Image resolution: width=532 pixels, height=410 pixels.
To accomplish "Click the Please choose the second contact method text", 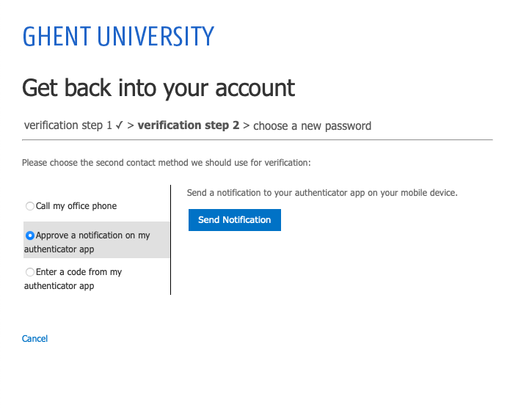I will pos(167,163).
